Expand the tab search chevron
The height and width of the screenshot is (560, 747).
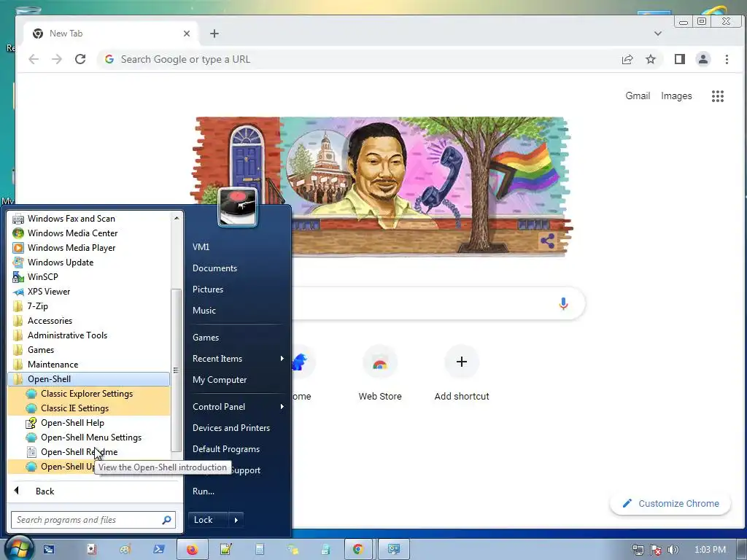point(657,34)
